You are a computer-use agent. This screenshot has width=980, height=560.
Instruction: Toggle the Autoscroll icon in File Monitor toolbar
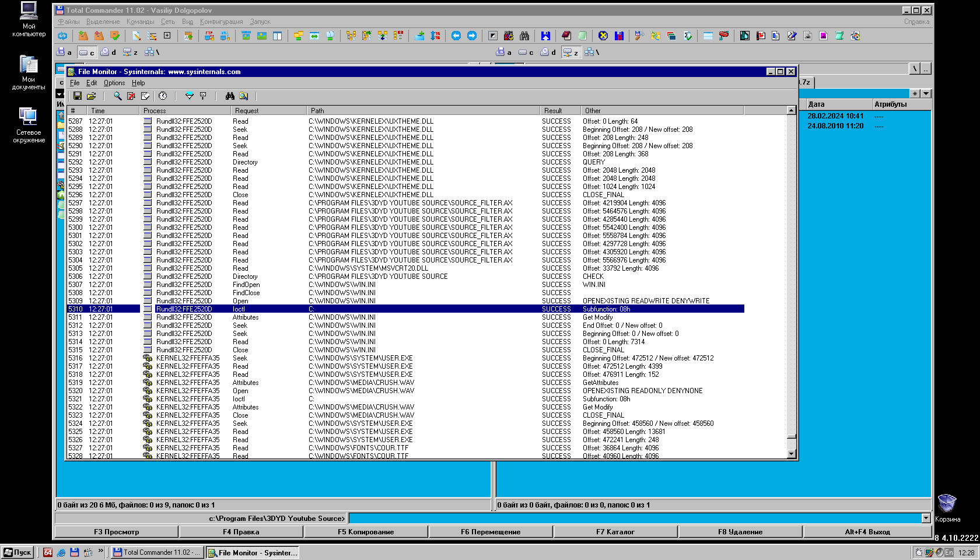point(131,96)
